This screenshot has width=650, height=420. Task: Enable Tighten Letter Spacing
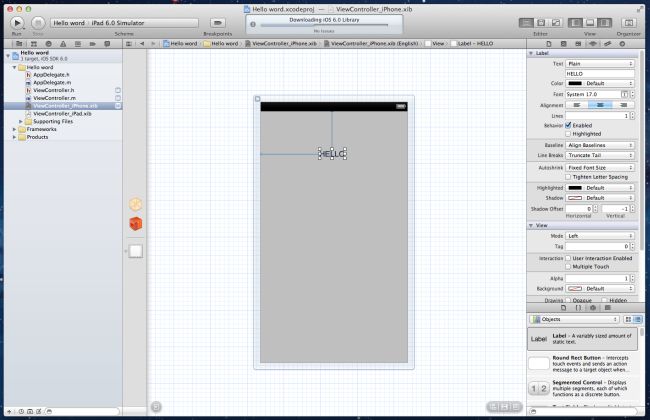[x=568, y=177]
